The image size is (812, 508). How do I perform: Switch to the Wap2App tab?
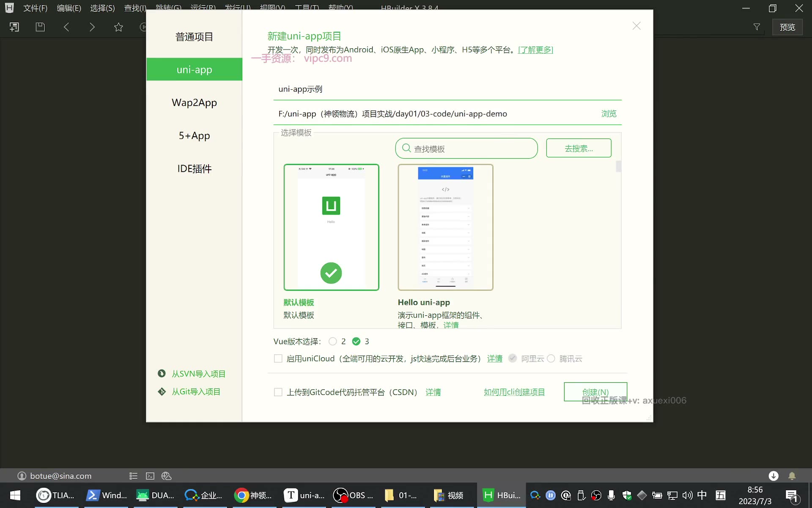point(194,102)
